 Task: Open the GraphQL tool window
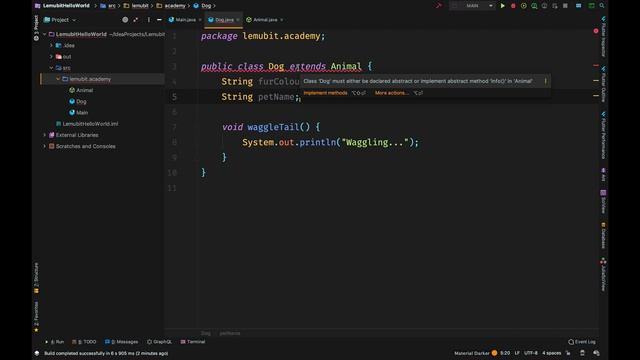pyautogui.click(x=159, y=342)
